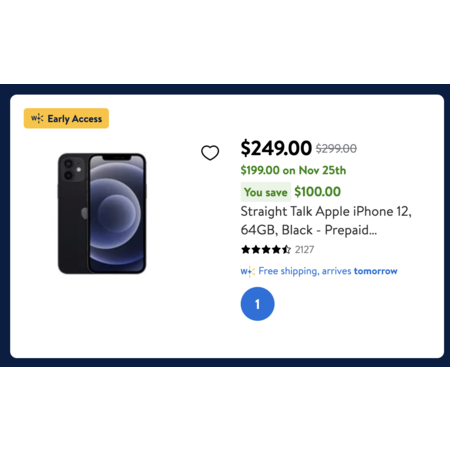Viewport: 450px width, 450px height.
Task: Click the camera module on the phone image
Action: [x=73, y=169]
